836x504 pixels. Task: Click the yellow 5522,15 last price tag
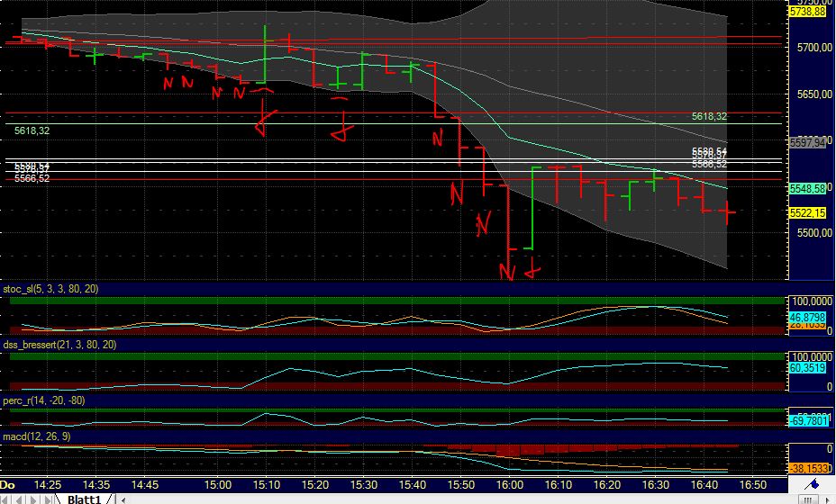tap(807, 213)
